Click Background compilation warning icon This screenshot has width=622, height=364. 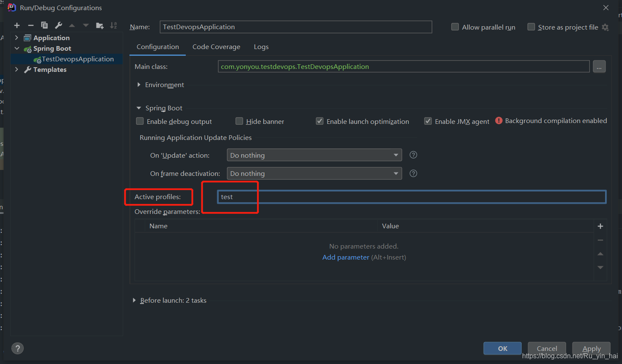(x=499, y=120)
